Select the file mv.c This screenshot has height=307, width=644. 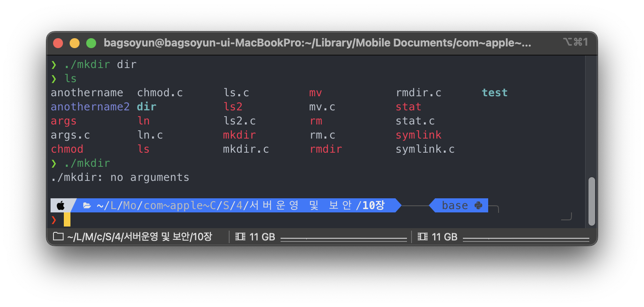point(322,107)
